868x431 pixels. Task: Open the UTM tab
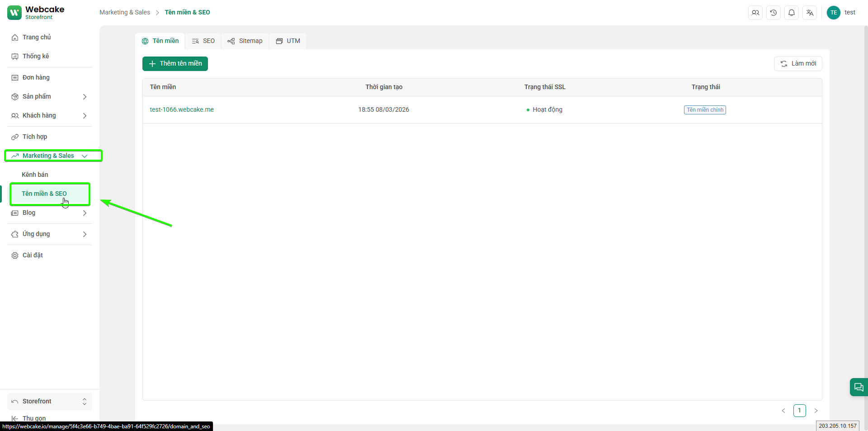pyautogui.click(x=288, y=41)
